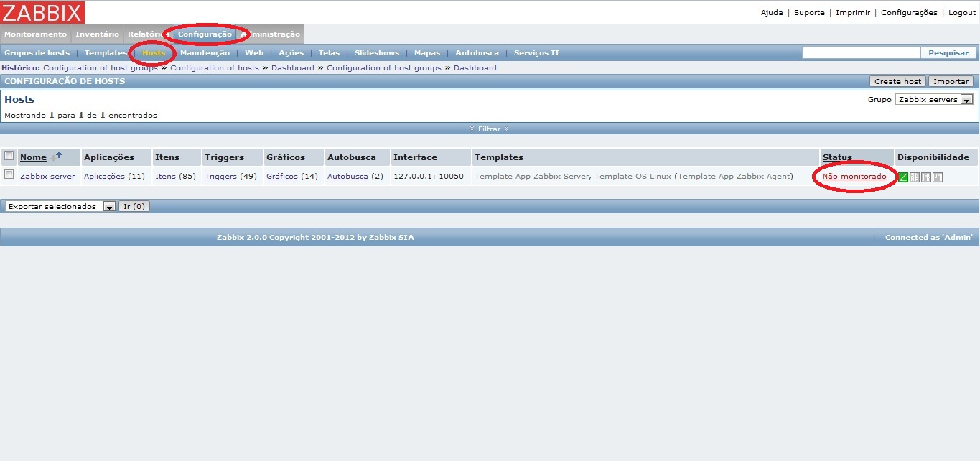
Task: Click the Ir (0) button
Action: 134,206
